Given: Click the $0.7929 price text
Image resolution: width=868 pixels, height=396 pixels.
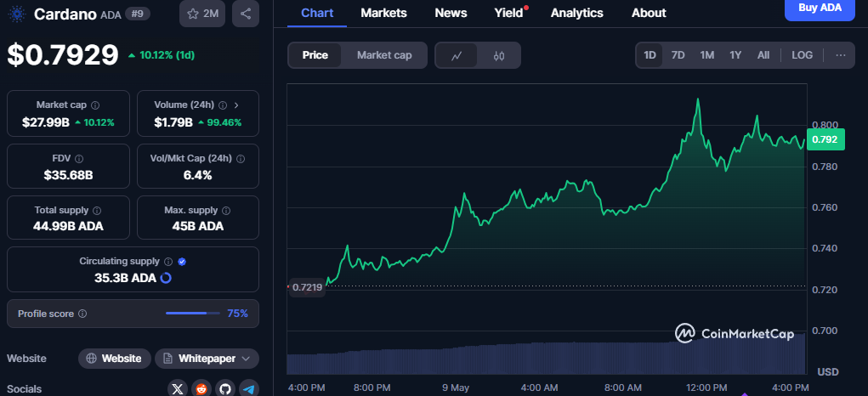Looking at the screenshot, I should (x=63, y=54).
